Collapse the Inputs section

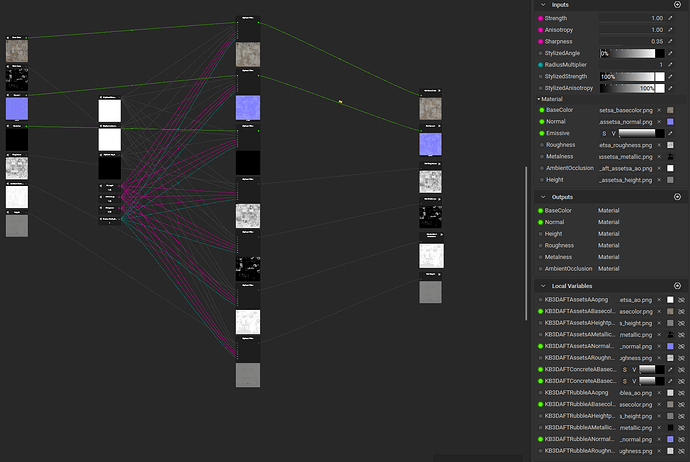pyautogui.click(x=542, y=5)
